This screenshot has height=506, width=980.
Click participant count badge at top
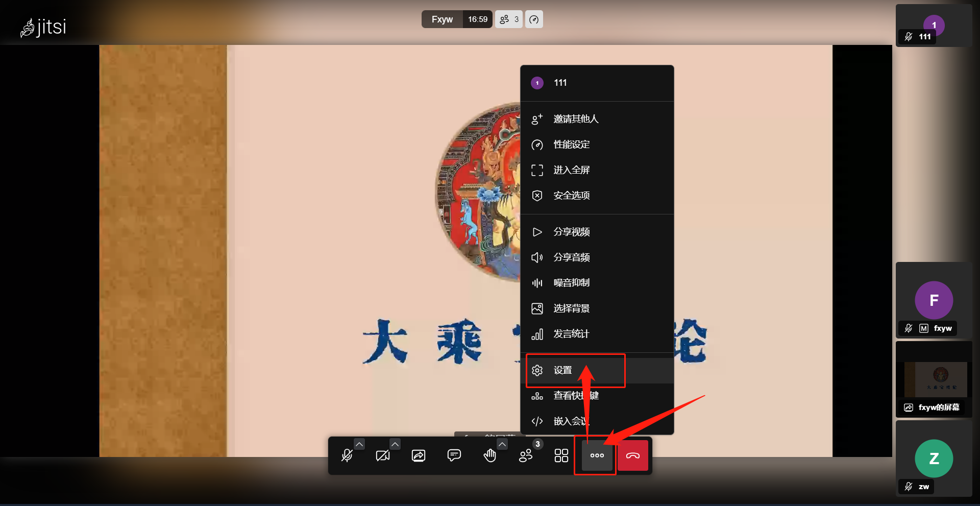pos(509,19)
